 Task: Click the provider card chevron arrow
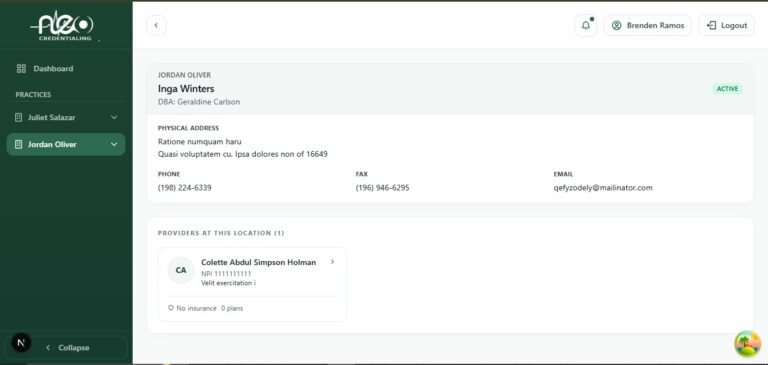(332, 262)
